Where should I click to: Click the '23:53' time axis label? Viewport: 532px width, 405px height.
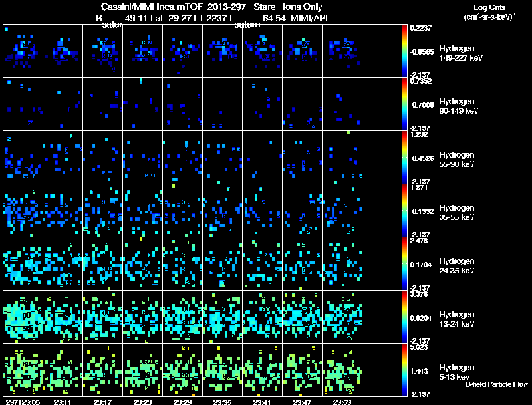342,402
